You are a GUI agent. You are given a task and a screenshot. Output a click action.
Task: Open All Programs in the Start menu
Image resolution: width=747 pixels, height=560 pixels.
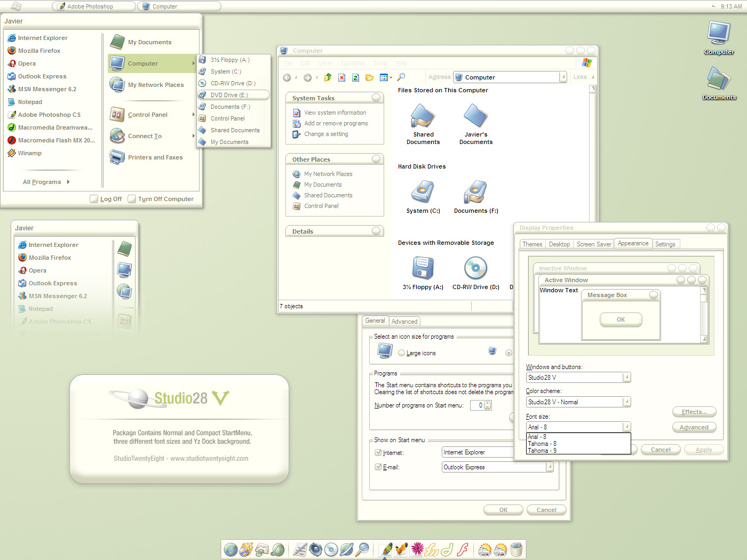click(46, 182)
